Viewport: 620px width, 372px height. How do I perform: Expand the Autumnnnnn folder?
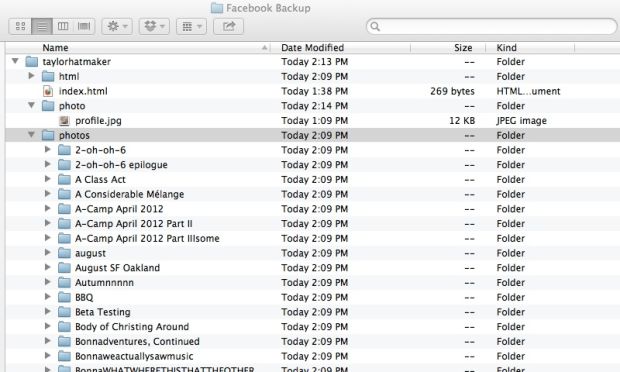(48, 282)
